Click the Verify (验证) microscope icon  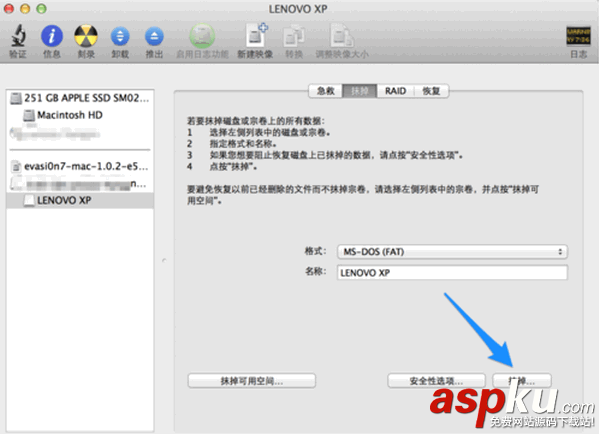18,36
